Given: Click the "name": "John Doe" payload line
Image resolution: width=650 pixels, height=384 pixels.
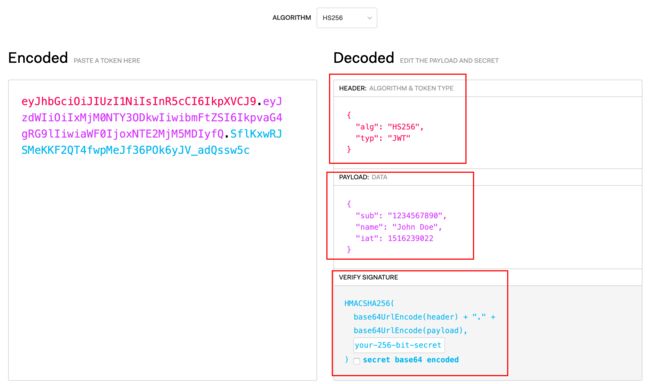Looking at the screenshot, I should (398, 227).
